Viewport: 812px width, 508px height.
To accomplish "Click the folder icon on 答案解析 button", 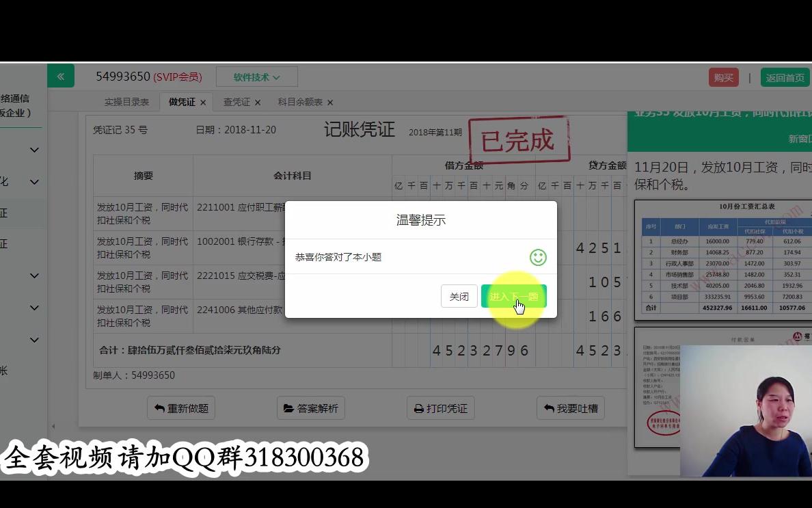I will pyautogui.click(x=287, y=408).
